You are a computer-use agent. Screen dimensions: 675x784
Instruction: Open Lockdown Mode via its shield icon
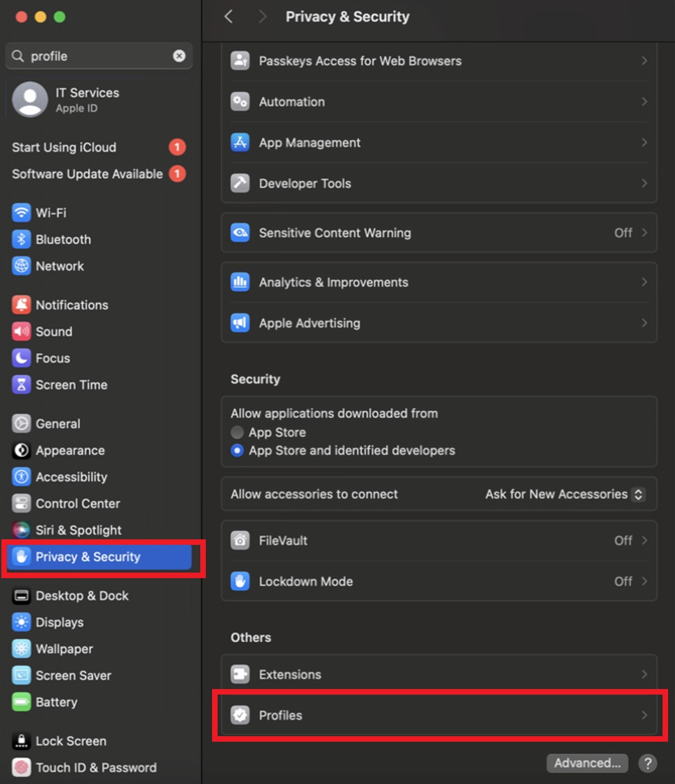pyautogui.click(x=240, y=582)
